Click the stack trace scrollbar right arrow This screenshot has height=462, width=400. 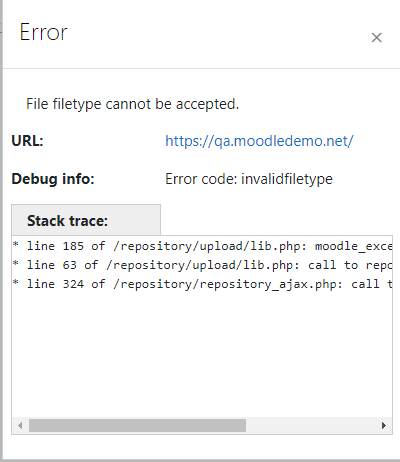[384, 425]
